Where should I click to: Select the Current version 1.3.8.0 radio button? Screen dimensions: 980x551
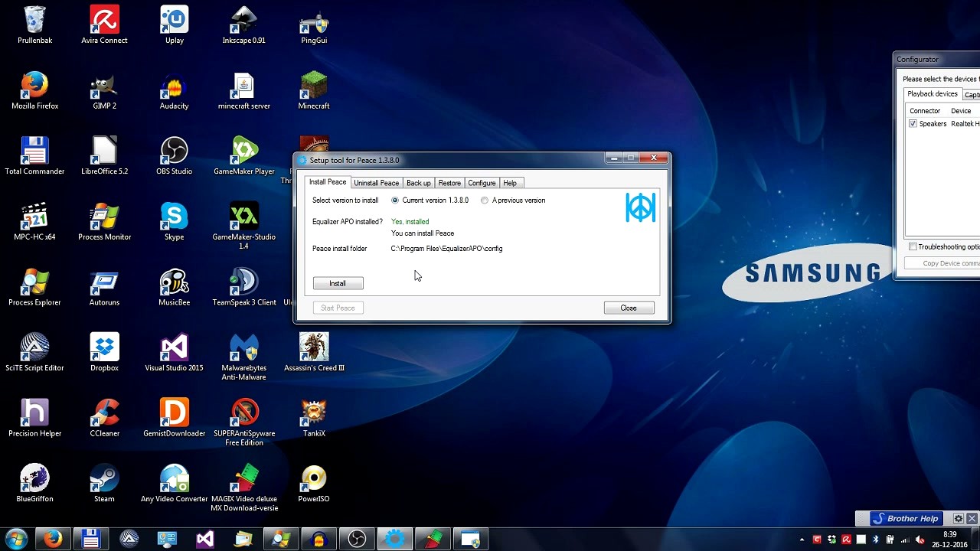point(395,200)
